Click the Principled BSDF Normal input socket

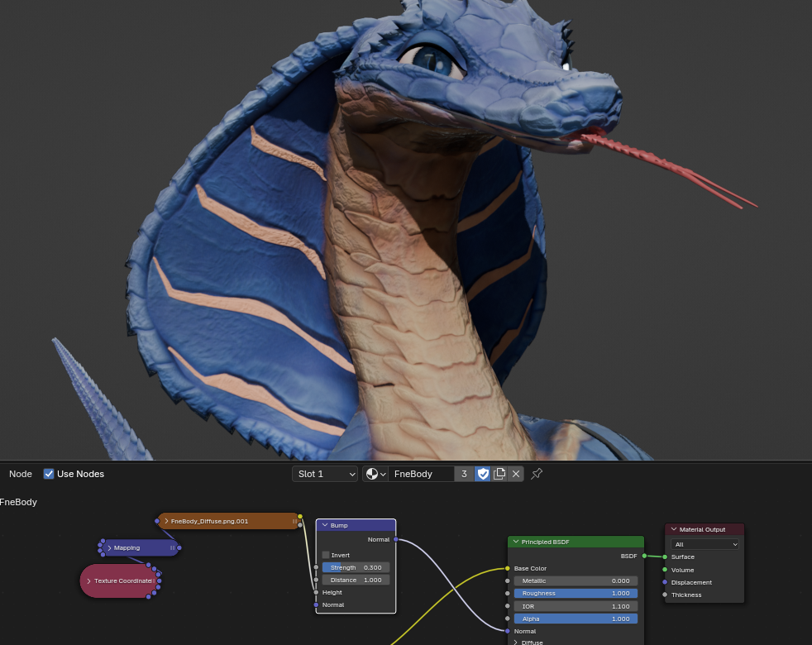508,631
